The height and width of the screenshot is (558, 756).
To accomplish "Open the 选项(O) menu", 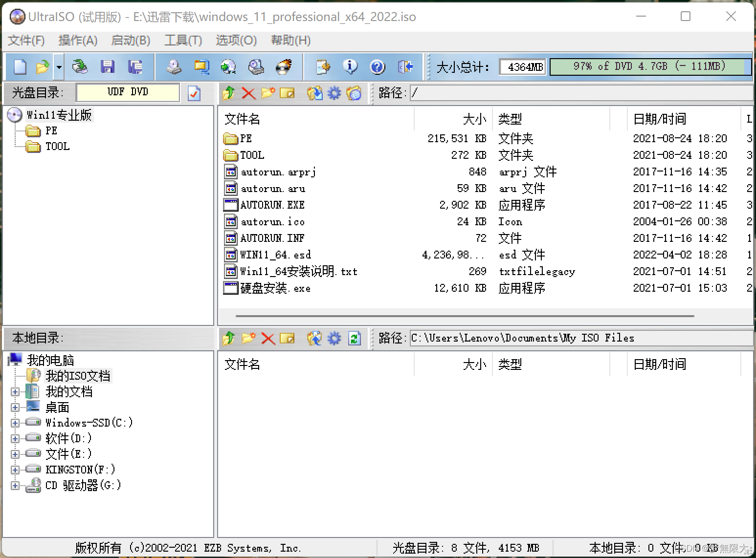I will coord(236,41).
